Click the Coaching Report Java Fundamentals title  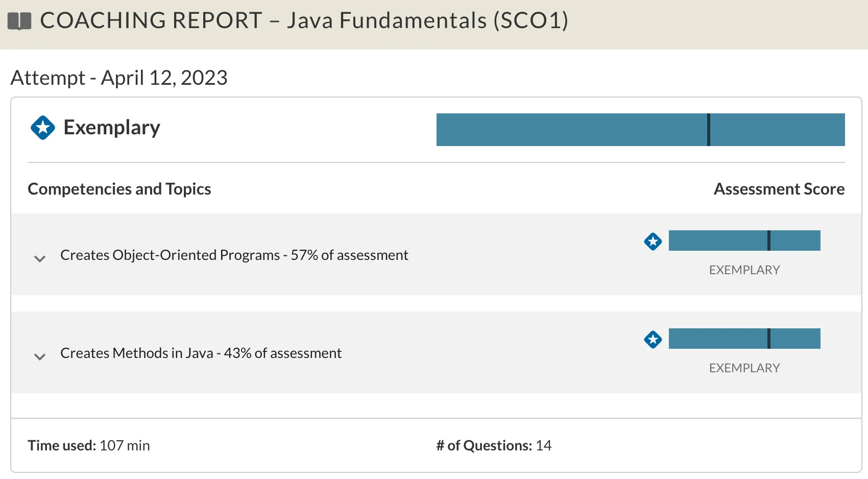tap(304, 21)
